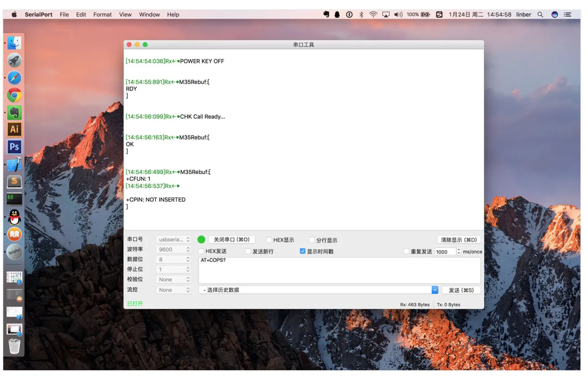Click the linber user name in menu bar
This screenshot has height=376, width=588.
pyautogui.click(x=524, y=14)
